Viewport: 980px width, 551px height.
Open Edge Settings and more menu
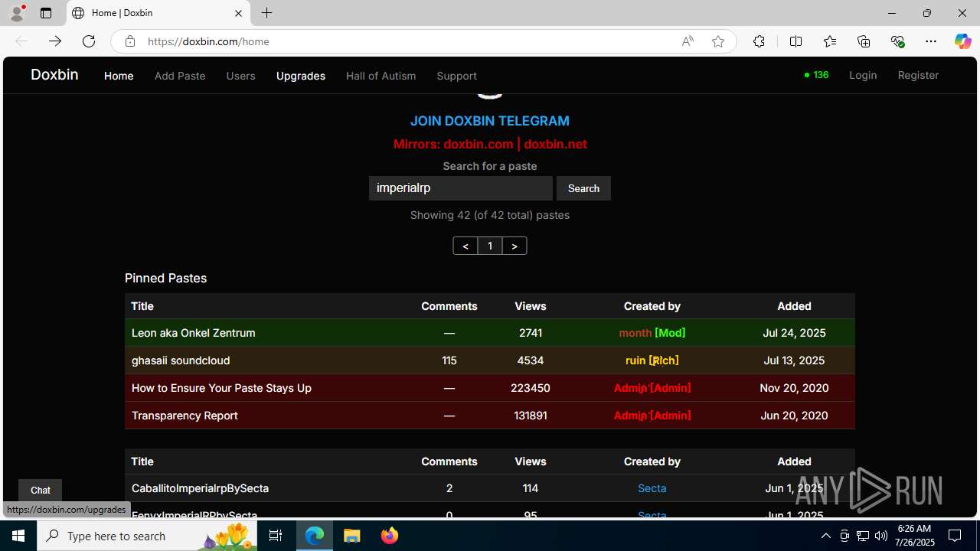coord(931,41)
